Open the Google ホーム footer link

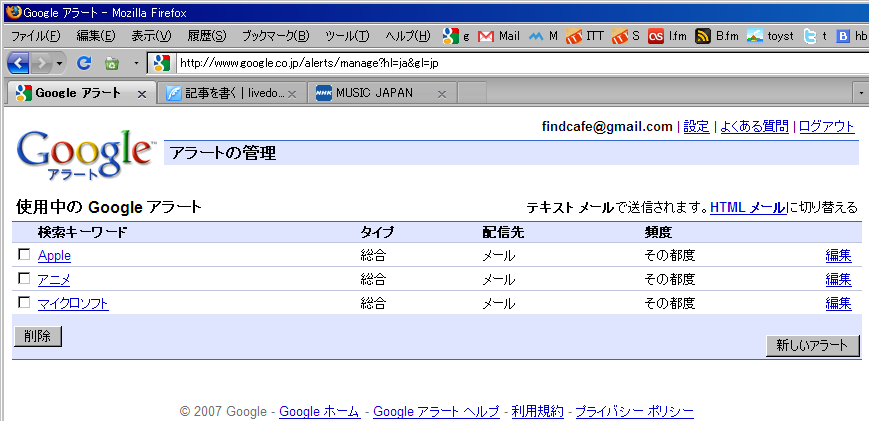tap(320, 412)
